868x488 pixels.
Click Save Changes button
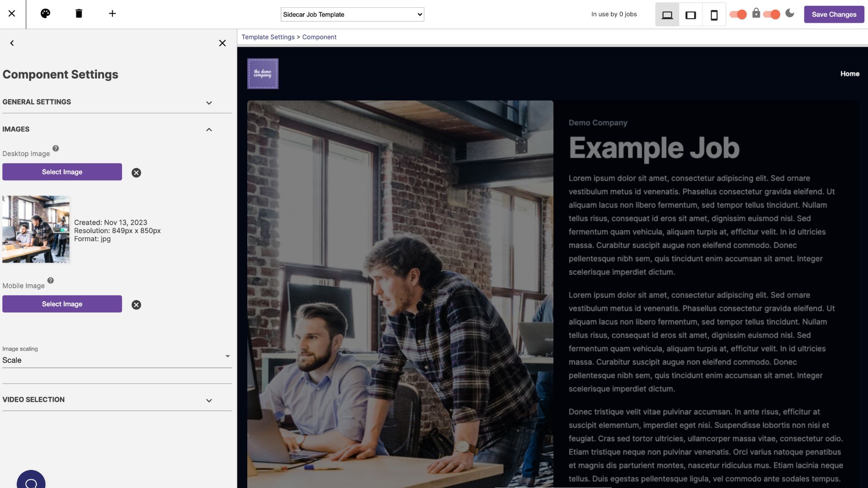[x=834, y=14]
